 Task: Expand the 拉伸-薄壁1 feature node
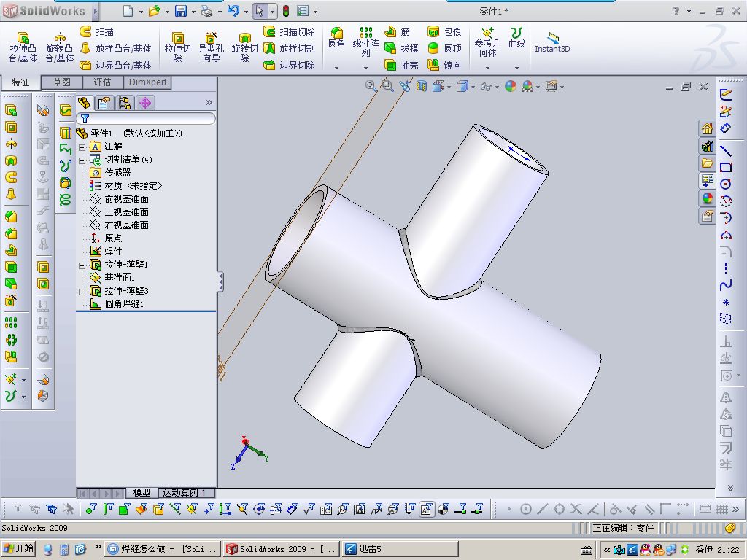point(82,265)
